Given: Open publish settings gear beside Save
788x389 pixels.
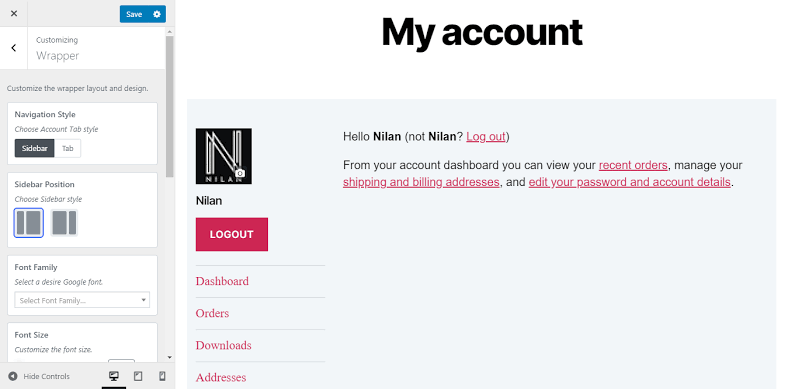Looking at the screenshot, I should coord(157,14).
